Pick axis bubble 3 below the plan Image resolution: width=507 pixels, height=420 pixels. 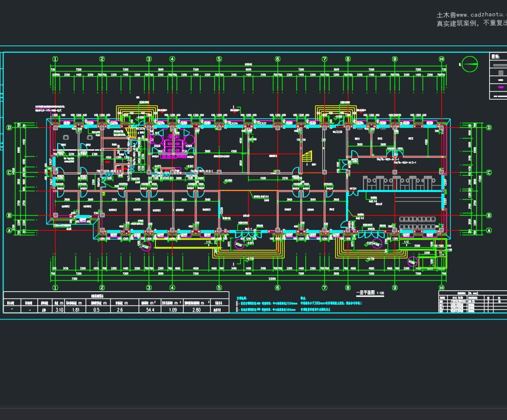pyautogui.click(x=149, y=288)
